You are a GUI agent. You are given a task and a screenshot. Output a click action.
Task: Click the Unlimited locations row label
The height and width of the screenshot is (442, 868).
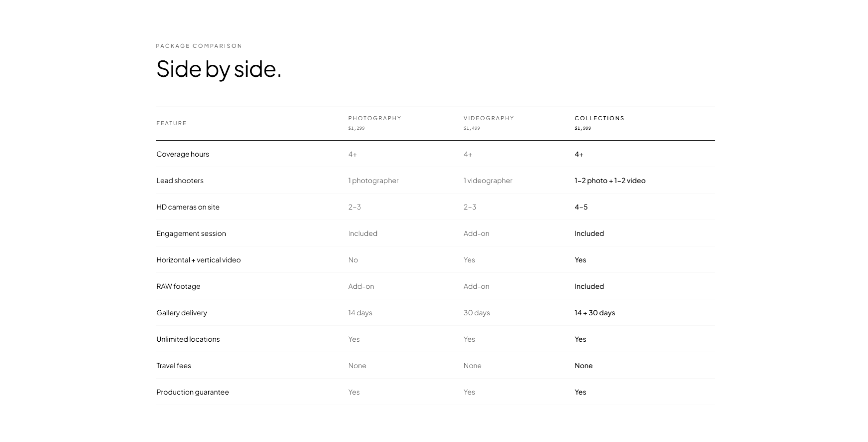[x=188, y=339]
